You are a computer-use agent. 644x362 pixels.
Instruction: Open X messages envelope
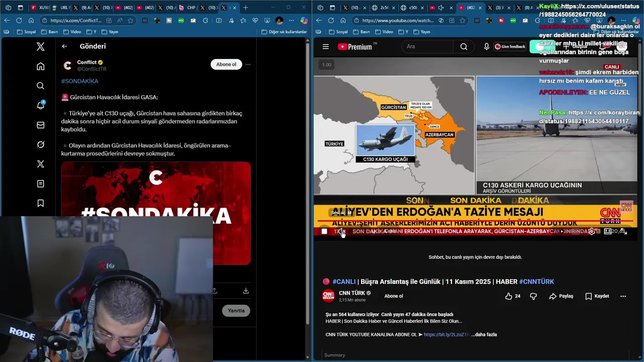[x=41, y=125]
